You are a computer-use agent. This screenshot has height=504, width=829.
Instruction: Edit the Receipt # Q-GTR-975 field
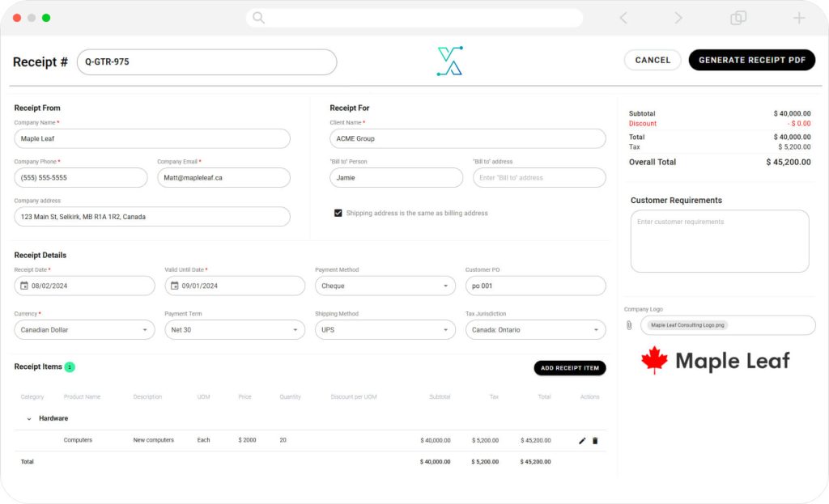(206, 61)
